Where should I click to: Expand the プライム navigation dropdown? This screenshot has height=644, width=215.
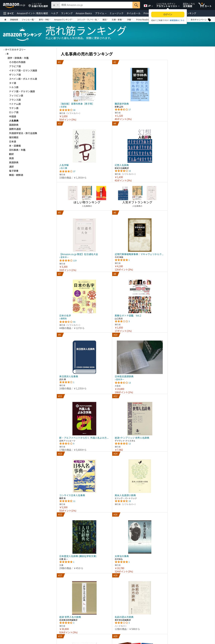tap(101, 13)
